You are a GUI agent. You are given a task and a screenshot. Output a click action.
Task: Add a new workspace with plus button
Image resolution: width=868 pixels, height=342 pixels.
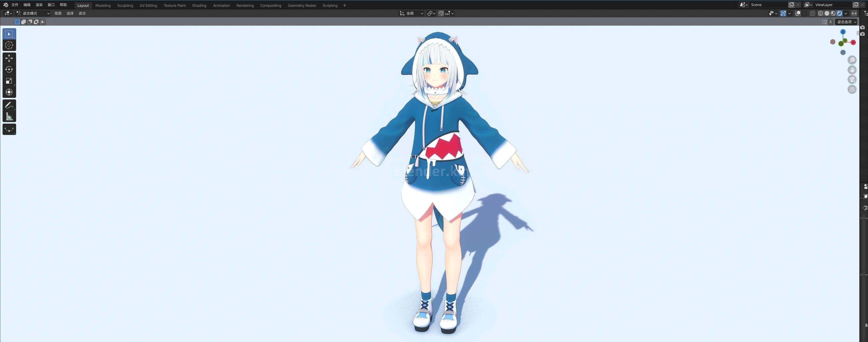point(344,5)
